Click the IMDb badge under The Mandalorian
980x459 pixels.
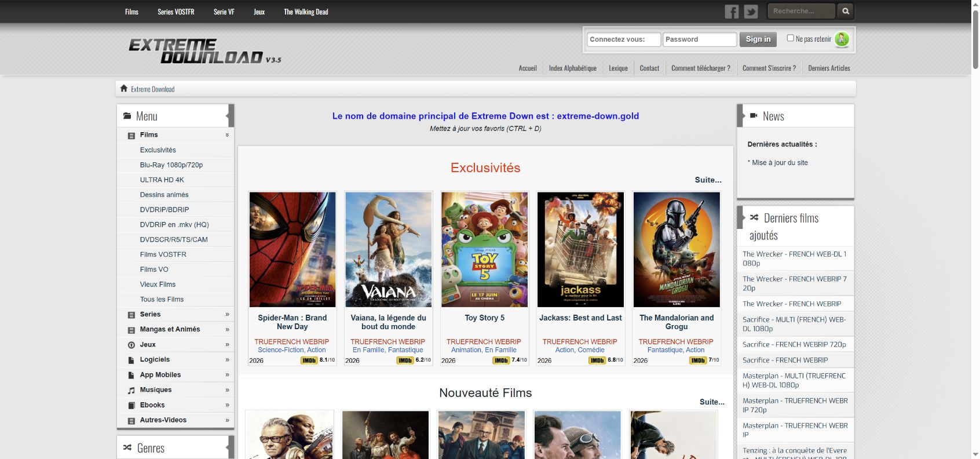click(x=698, y=360)
